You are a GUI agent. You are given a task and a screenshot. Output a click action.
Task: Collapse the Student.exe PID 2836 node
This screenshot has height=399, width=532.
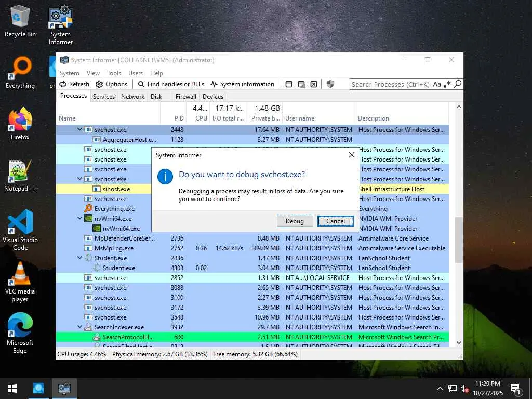click(79, 258)
